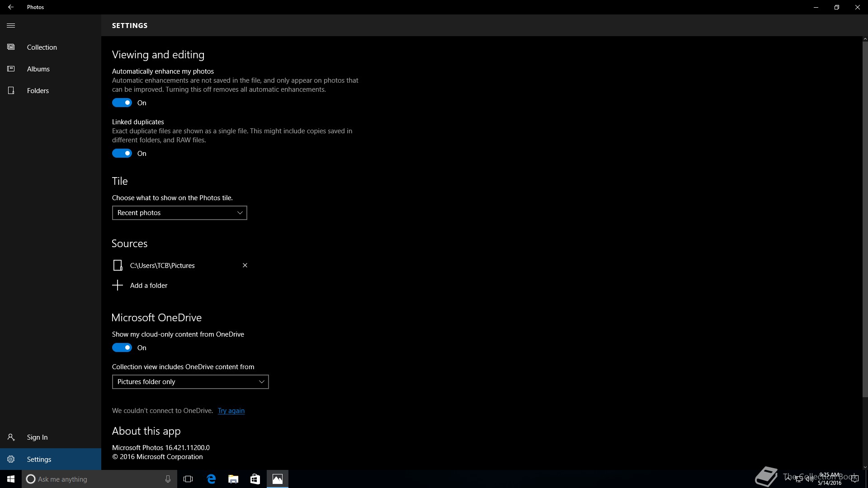The image size is (868, 488).
Task: Click the Cortana Ask me anything box
Action: point(99,479)
